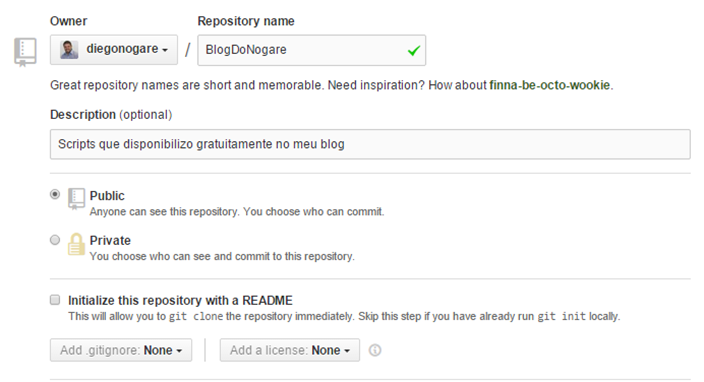This screenshot has width=704, height=382.
Task: Click the diegonogare avatar image
Action: tap(69, 49)
